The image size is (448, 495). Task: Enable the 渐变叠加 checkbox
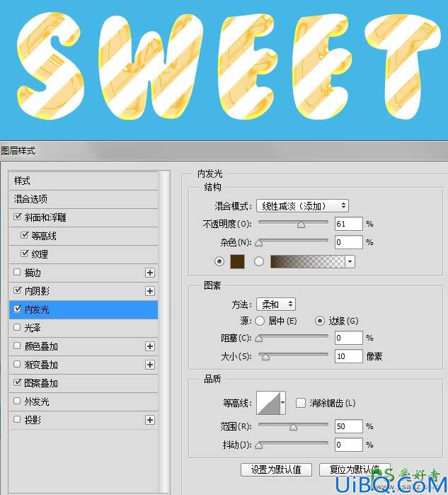point(18,364)
